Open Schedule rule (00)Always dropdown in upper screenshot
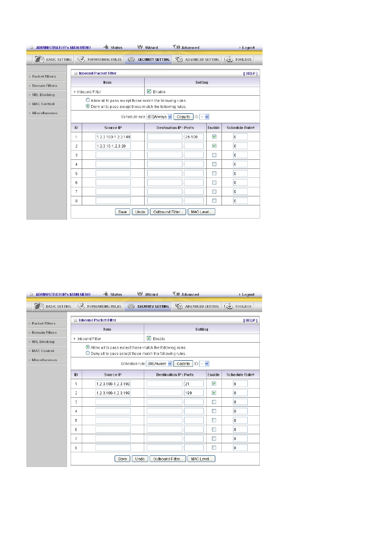 click(x=159, y=117)
